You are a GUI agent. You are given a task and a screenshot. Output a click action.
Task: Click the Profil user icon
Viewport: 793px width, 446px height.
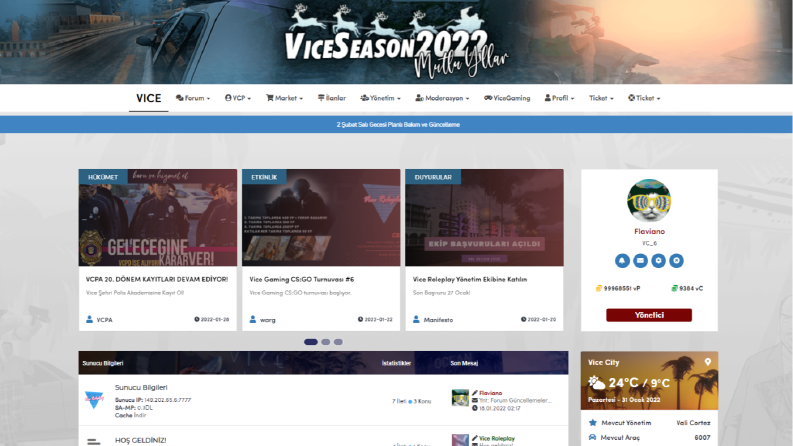(x=548, y=98)
